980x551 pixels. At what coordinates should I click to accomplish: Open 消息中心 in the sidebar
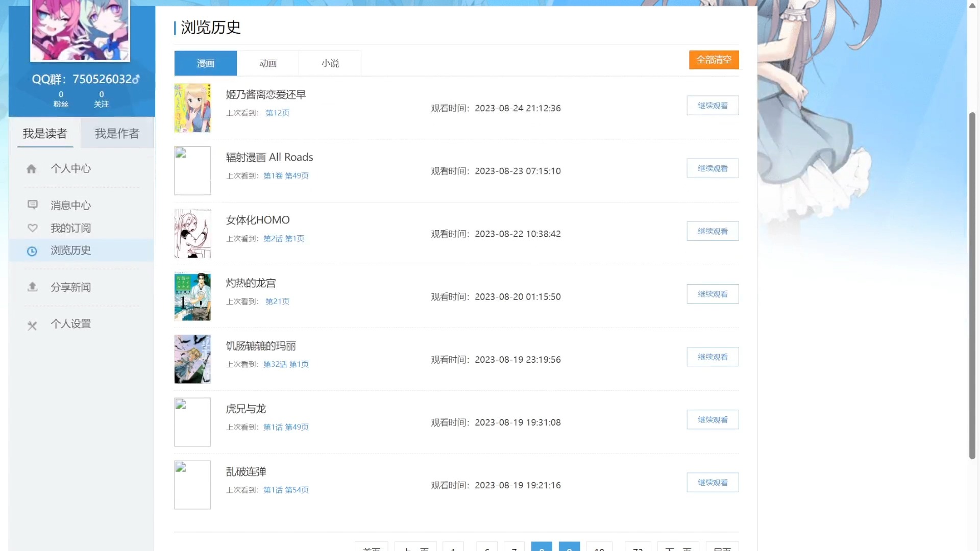pos(71,206)
